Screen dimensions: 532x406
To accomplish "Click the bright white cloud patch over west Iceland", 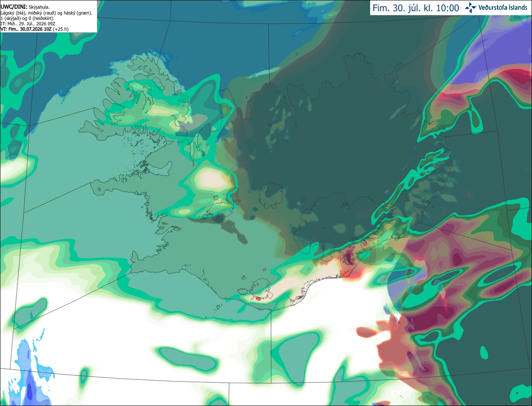I will (x=213, y=178).
